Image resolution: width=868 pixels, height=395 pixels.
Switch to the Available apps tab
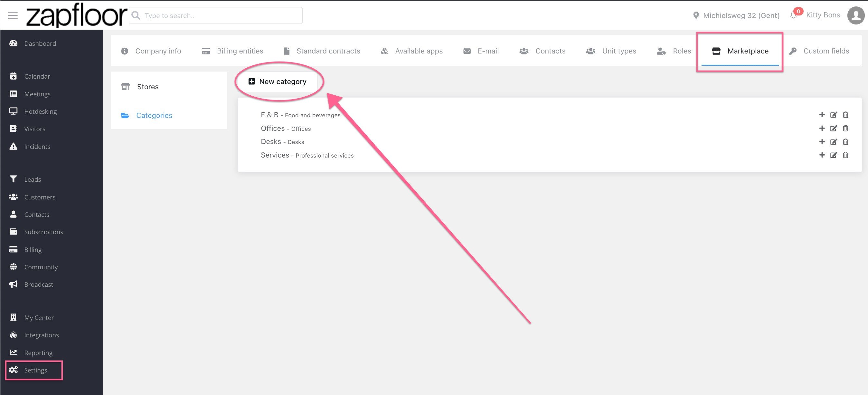[x=412, y=51]
